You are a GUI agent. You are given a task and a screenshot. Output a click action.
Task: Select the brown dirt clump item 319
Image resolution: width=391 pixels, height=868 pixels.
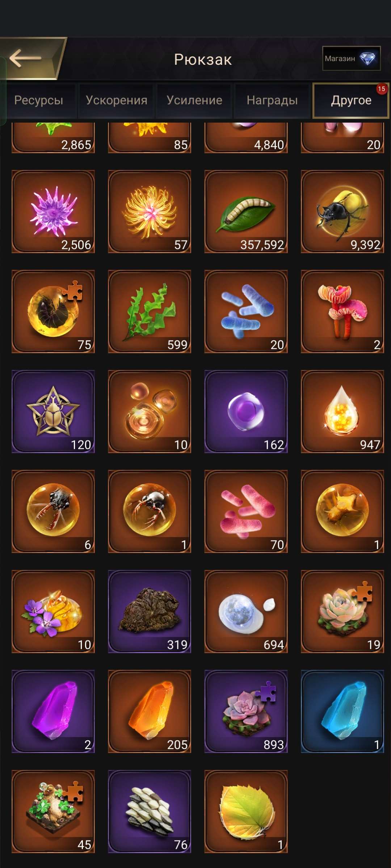[150, 612]
